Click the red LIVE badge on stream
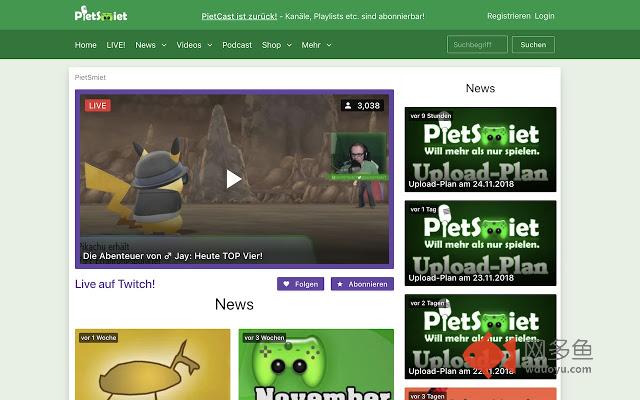The width and height of the screenshot is (640, 400). point(98,106)
